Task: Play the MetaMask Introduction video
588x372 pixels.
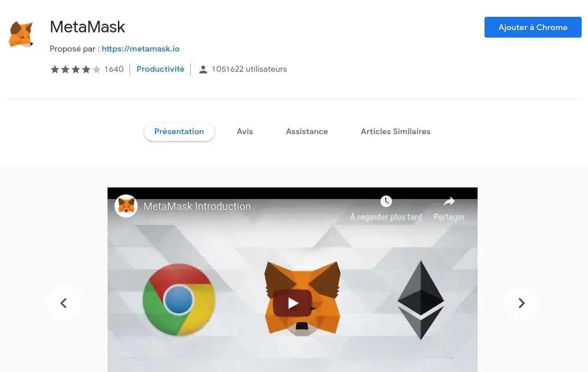Action: [x=293, y=303]
